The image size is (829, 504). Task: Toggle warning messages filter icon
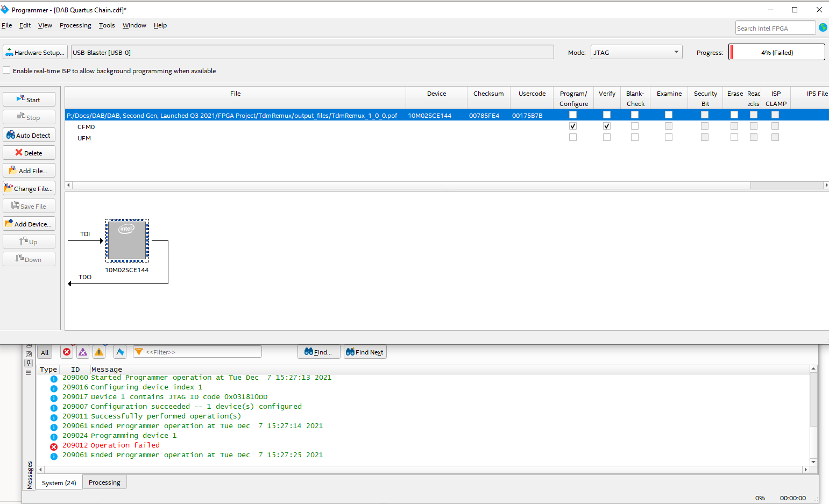tap(99, 352)
